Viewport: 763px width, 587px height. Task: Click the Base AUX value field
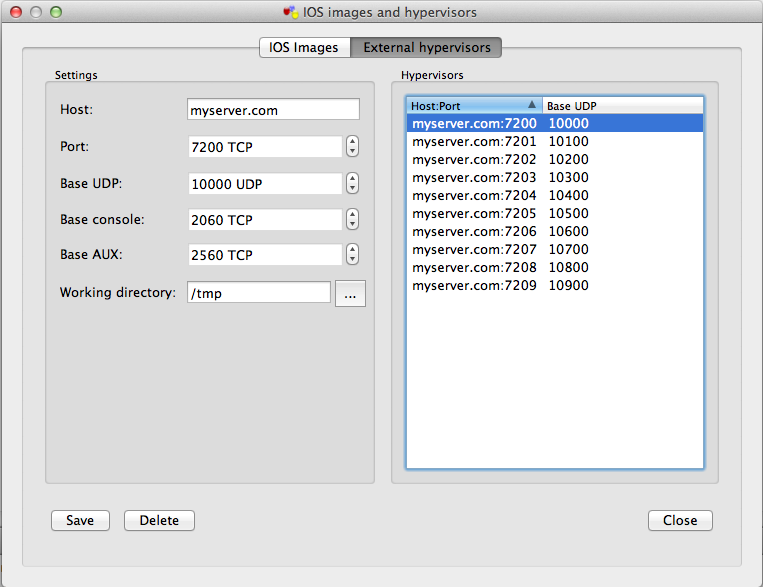tap(265, 255)
